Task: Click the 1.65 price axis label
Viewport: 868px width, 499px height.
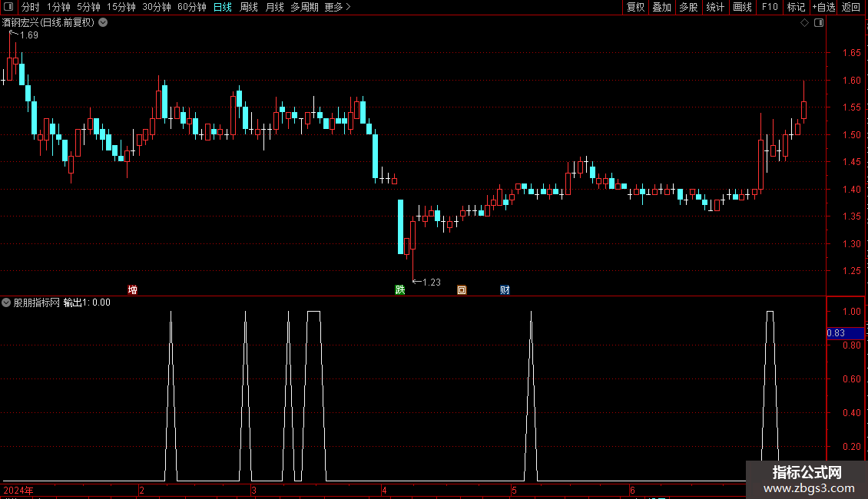Action: [x=851, y=53]
